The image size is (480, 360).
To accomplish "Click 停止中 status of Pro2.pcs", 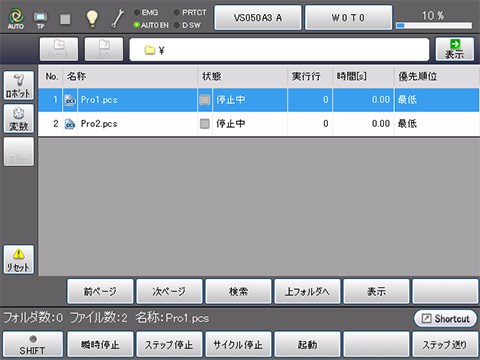I will pyautogui.click(x=230, y=124).
